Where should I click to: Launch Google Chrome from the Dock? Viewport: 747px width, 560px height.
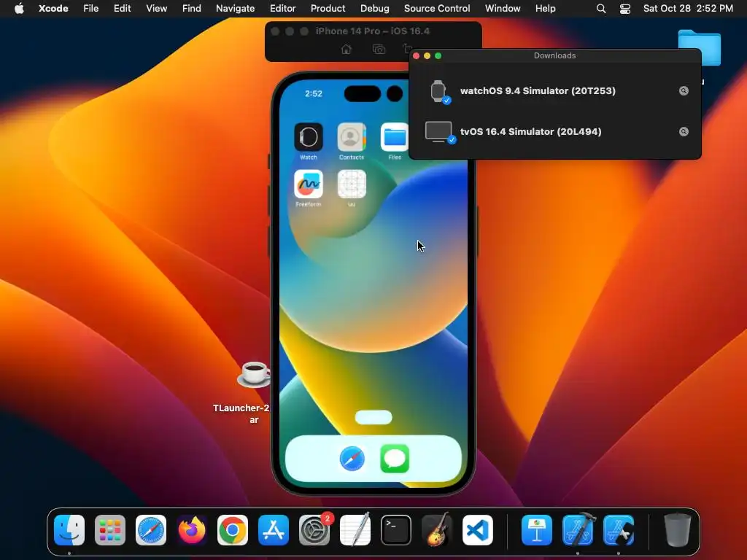(233, 530)
